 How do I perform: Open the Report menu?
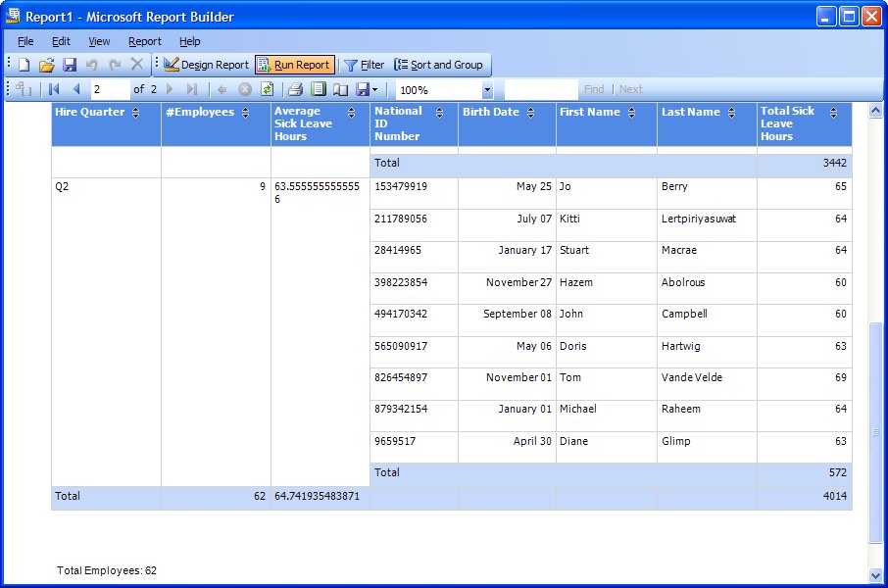click(145, 41)
